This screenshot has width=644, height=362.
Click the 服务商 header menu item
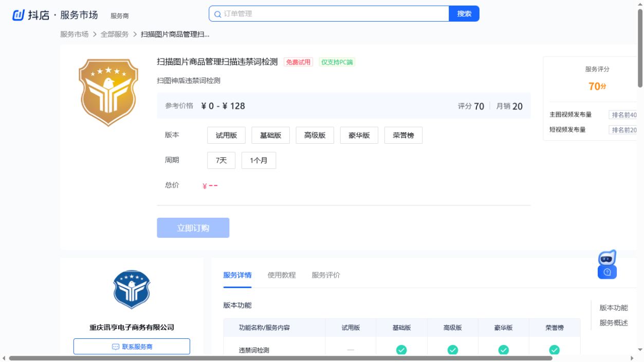pos(119,16)
